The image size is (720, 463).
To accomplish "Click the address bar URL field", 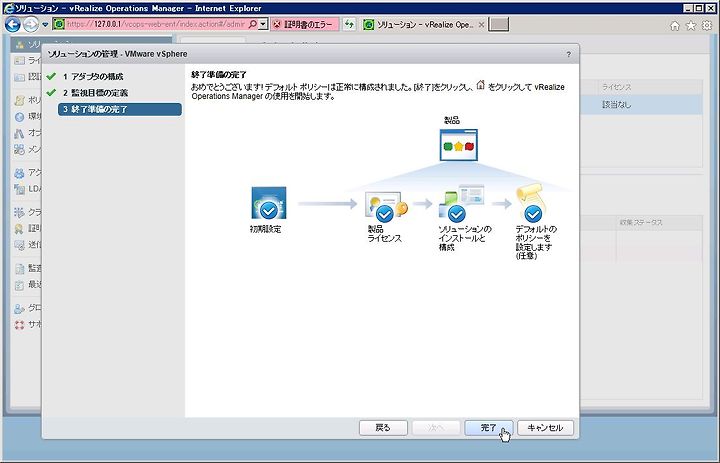I will [156, 24].
